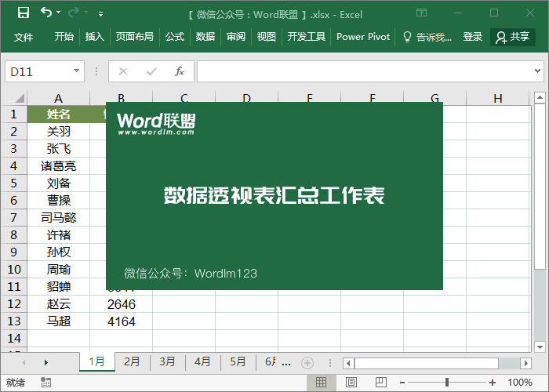Image resolution: width=549 pixels, height=392 pixels.
Task: Click the vertical scrollbar down arrow
Action: point(540,347)
